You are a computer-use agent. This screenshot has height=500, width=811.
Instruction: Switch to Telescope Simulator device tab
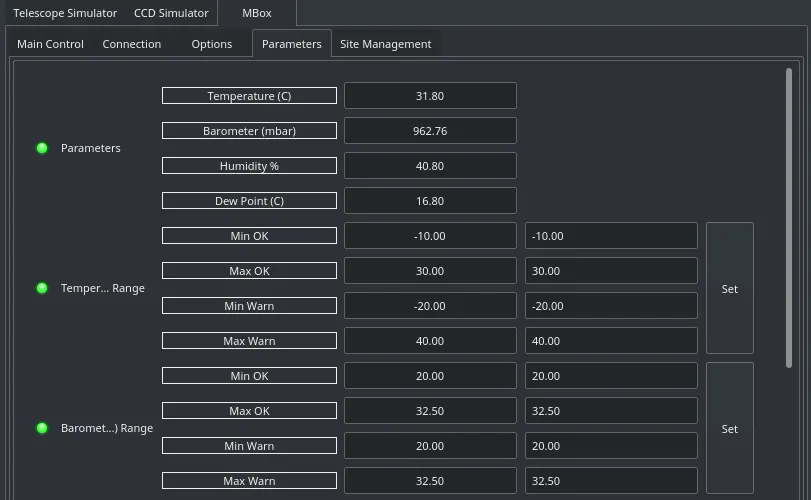(65, 13)
